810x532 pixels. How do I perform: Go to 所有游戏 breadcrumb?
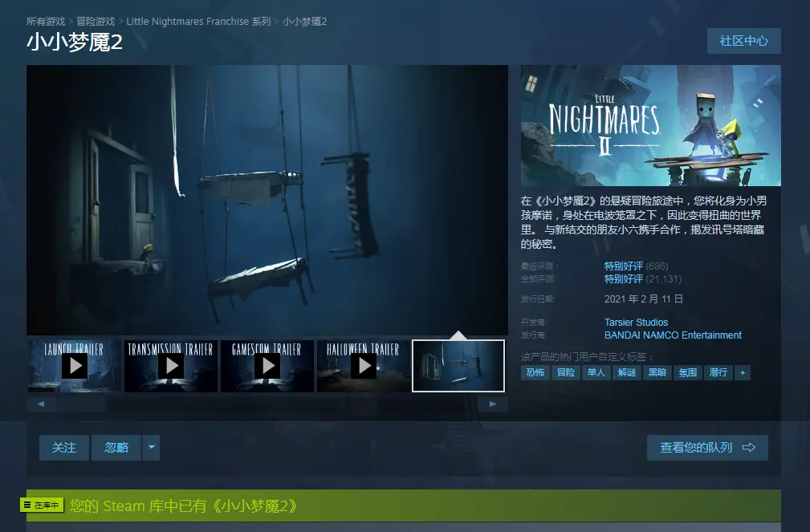pos(46,21)
